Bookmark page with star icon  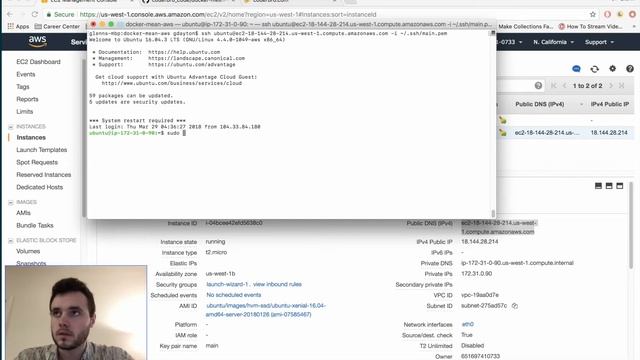[x=593, y=14]
